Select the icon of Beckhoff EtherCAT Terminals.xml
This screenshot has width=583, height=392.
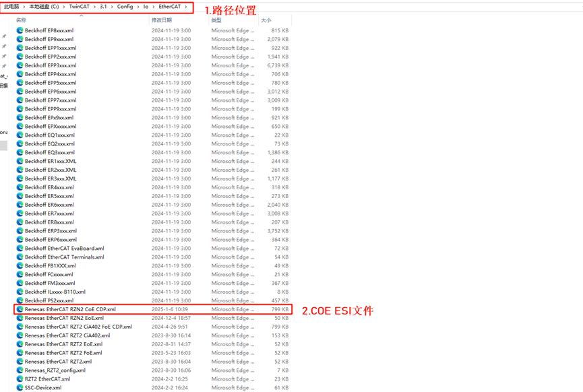click(x=20, y=257)
